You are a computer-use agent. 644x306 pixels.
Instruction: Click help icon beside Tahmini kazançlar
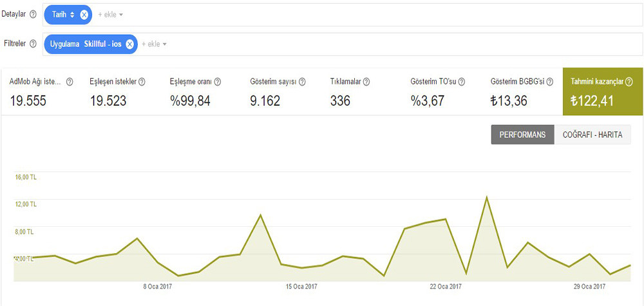pos(629,82)
